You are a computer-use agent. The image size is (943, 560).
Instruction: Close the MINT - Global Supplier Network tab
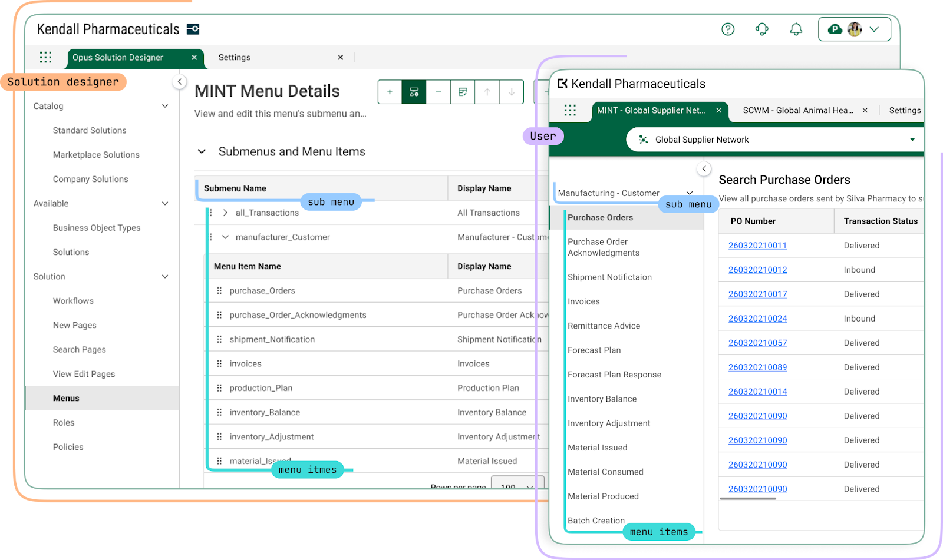tap(719, 110)
